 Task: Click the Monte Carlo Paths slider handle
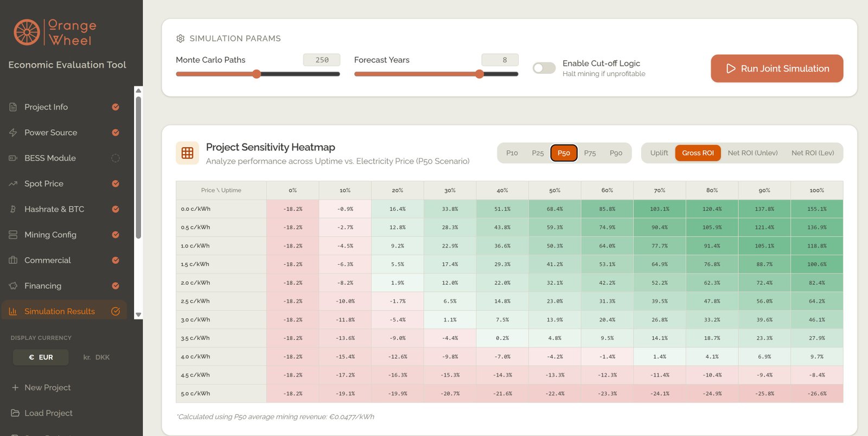257,74
